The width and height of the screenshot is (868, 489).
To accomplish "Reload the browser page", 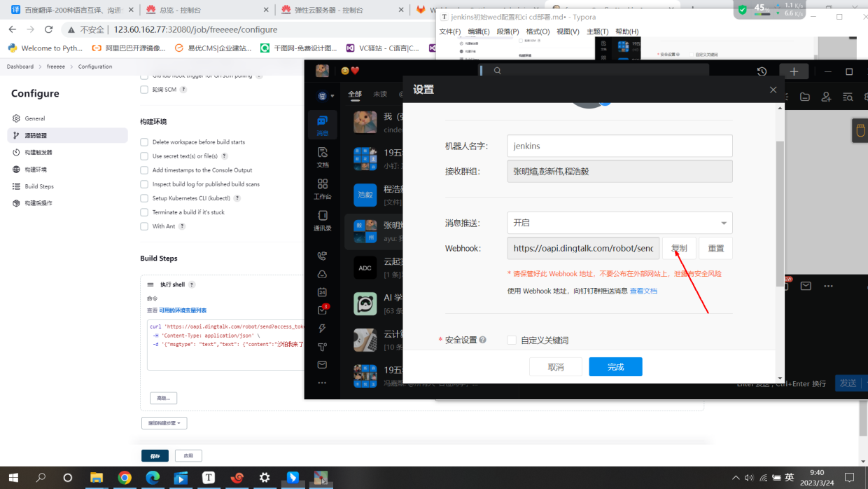I will (48, 29).
